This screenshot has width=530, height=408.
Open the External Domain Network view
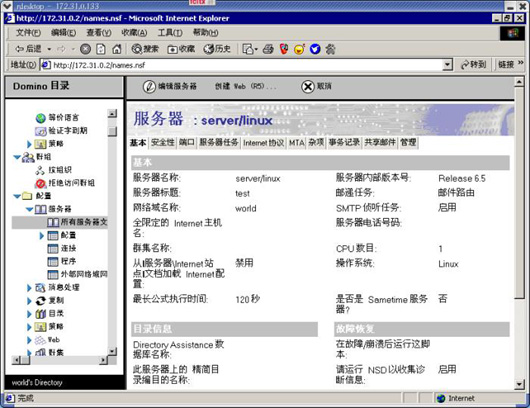77,274
